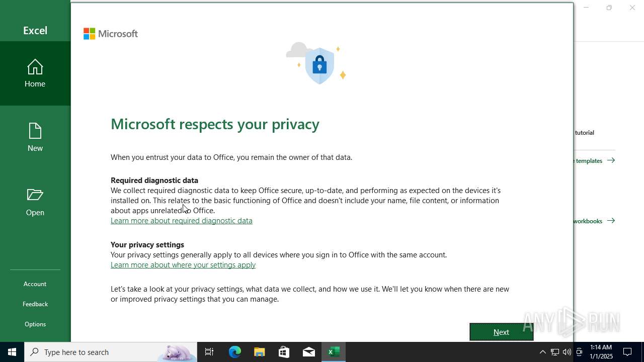Open the notification center icon

[627, 352]
